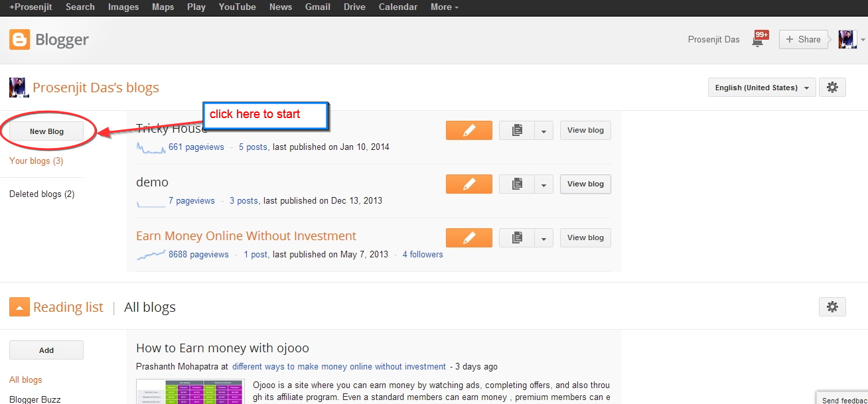
Task: Open the 4 followers link
Action: [423, 254]
